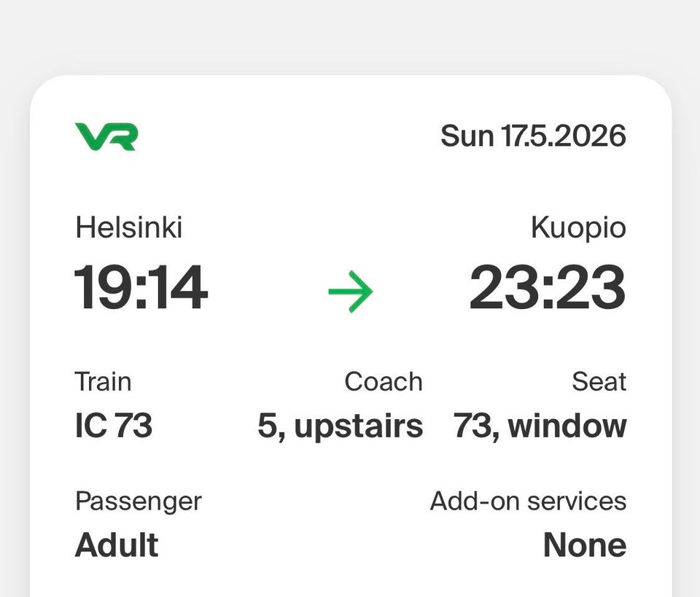Tap the None add-on services value
The height and width of the screenshot is (597, 700).
(584, 545)
